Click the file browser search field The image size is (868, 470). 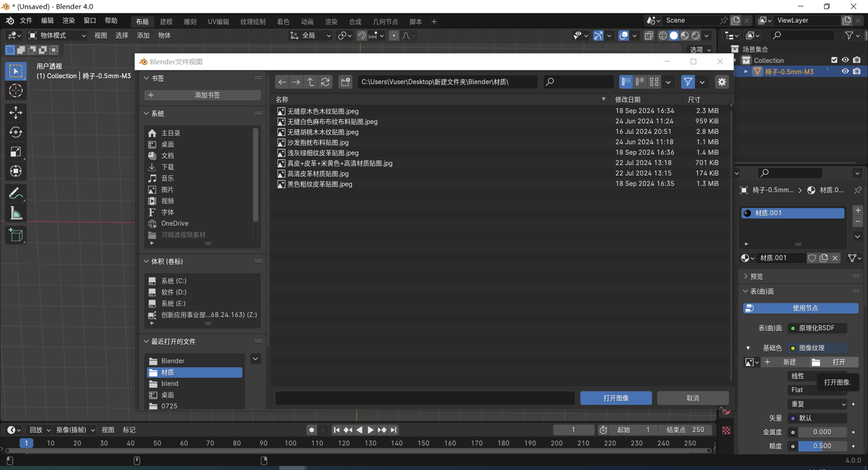pyautogui.click(x=578, y=82)
